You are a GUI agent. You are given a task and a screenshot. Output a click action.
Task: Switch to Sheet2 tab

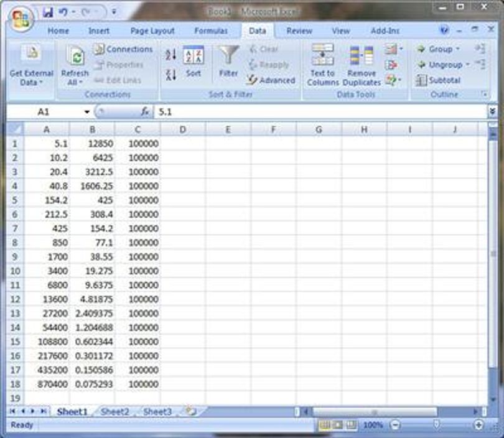(x=114, y=412)
